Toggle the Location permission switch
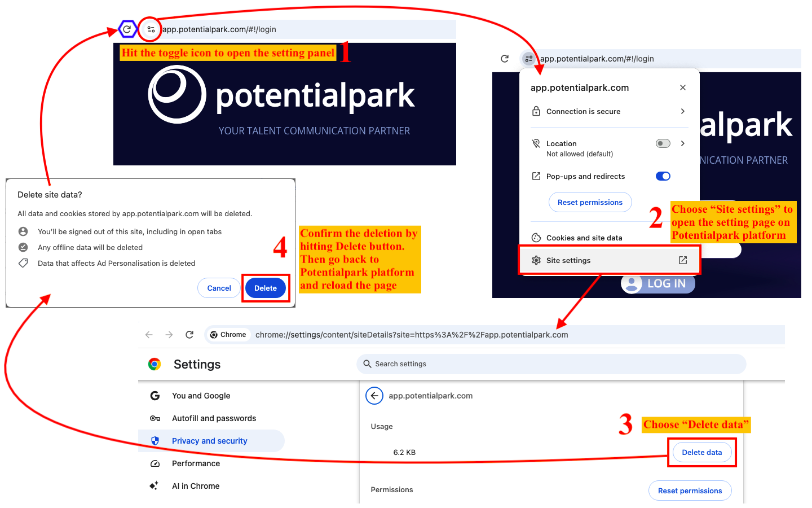 pyautogui.click(x=663, y=143)
